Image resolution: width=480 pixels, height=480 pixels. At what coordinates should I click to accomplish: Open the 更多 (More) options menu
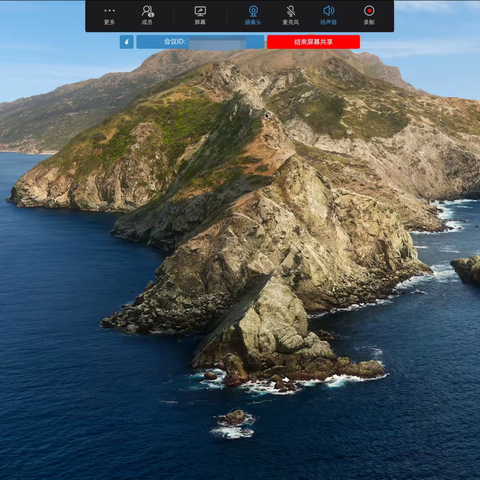click(x=109, y=16)
